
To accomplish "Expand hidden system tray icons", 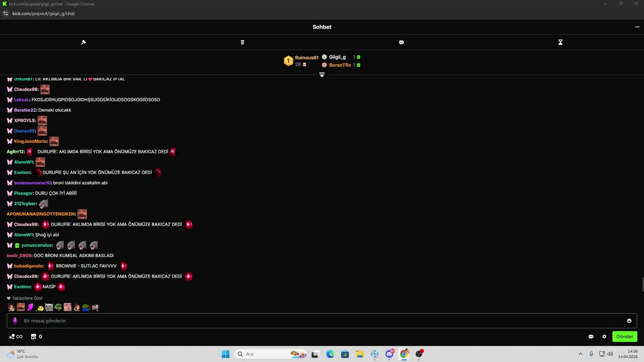I will 580,354.
